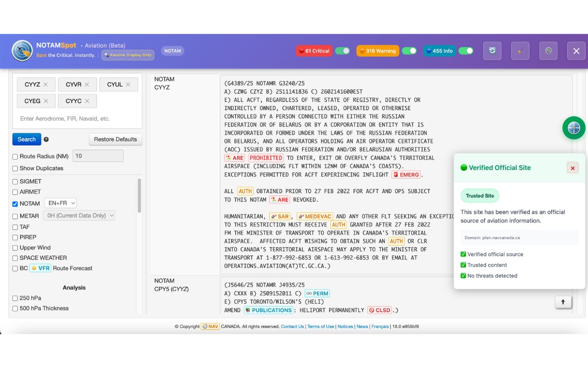Remove the CYYZ aerodrome tag
The height and width of the screenshot is (368, 588).
(x=45, y=85)
